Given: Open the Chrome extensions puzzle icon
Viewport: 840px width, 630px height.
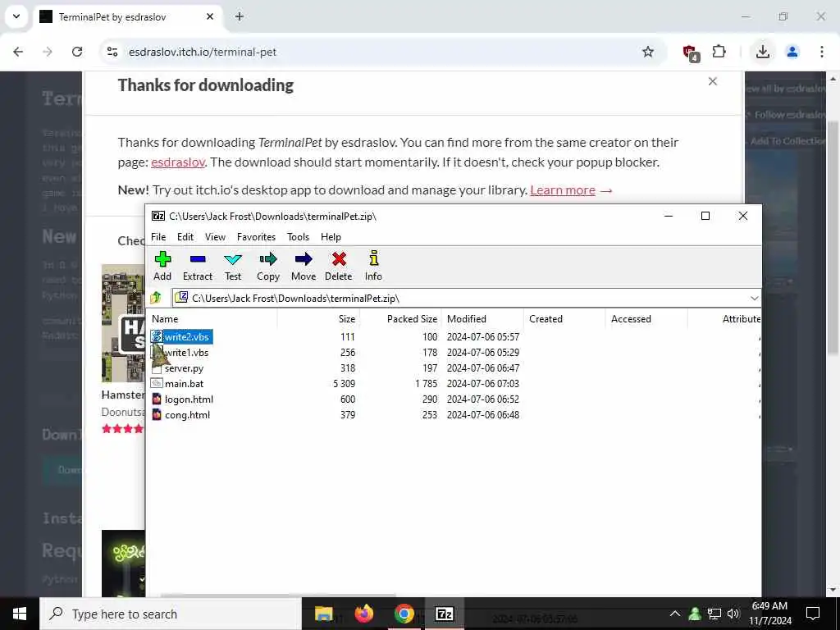Looking at the screenshot, I should [x=719, y=52].
